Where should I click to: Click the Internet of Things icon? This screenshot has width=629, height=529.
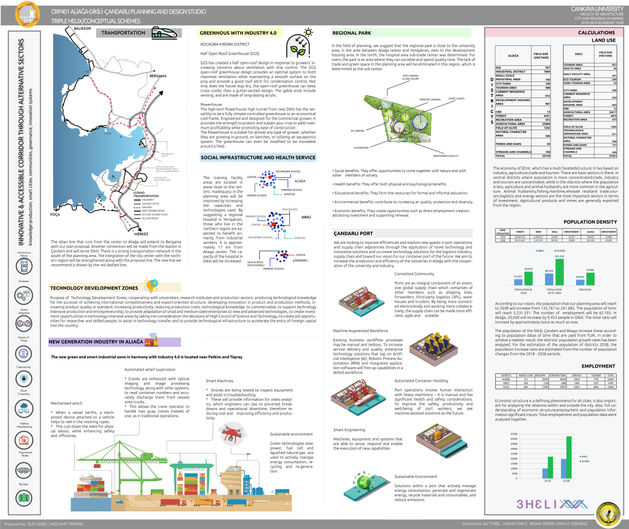[24, 353]
